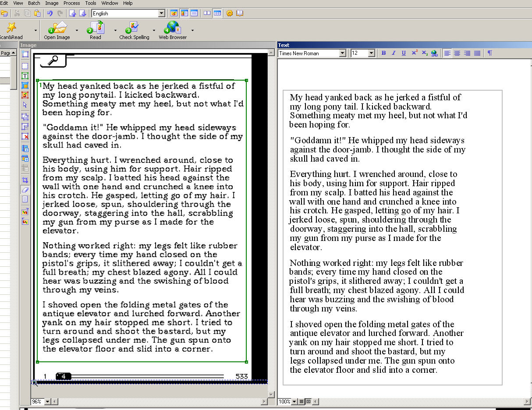Toggle Subscript formatting

(x=424, y=53)
